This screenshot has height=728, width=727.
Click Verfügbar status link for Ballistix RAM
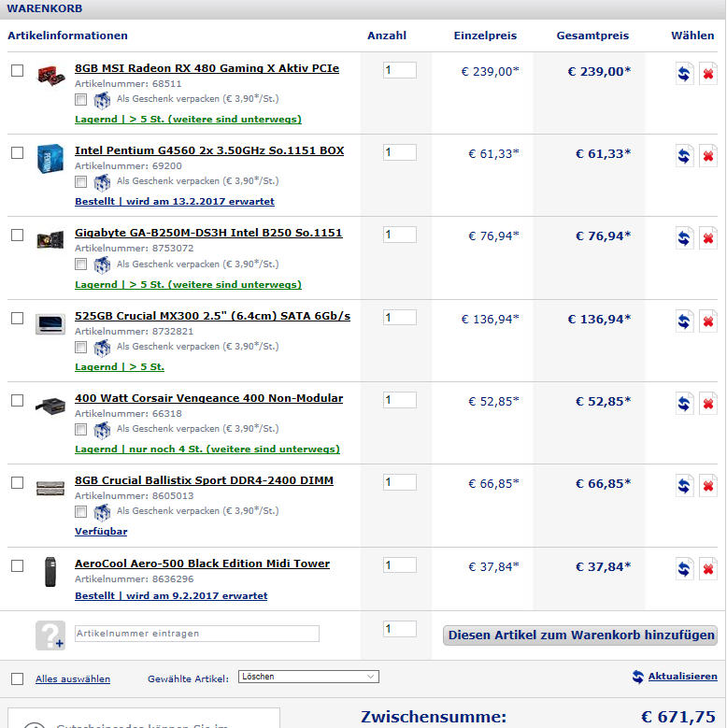click(101, 531)
